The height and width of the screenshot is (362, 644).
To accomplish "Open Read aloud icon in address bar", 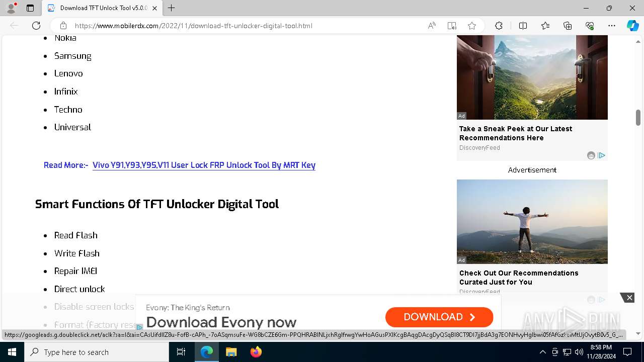I will (432, 26).
